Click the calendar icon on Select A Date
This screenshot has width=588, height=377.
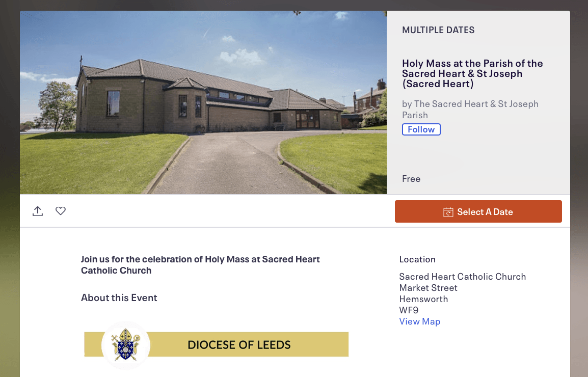(x=448, y=212)
